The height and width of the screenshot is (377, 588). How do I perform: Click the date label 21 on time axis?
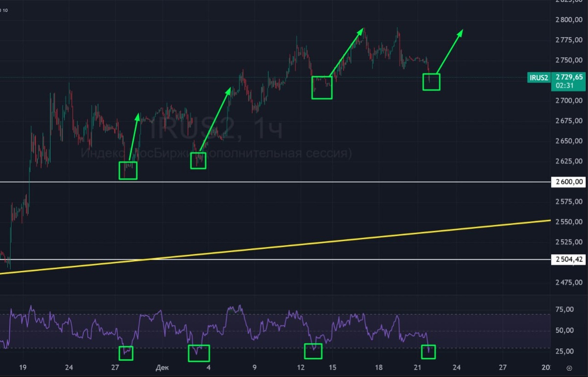click(x=418, y=367)
